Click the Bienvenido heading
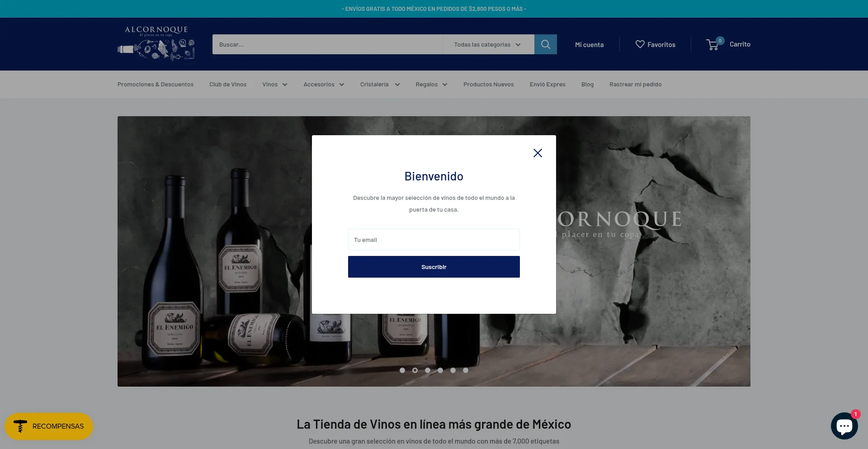The height and width of the screenshot is (449, 868). pos(434,176)
